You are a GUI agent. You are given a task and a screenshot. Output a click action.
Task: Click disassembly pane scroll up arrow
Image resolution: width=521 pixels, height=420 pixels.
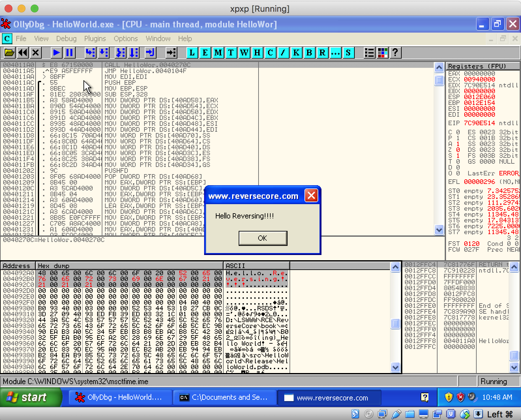pos(439,67)
